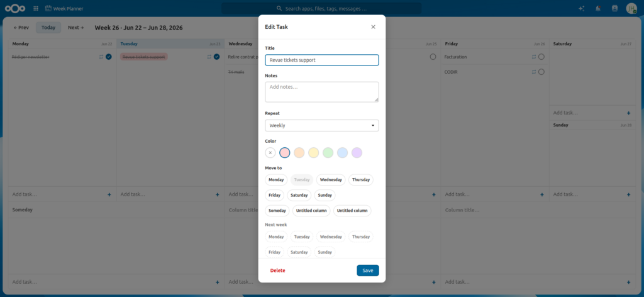Move task to this week's Wednesday
Viewport: 644px width, 297px height.
click(331, 179)
